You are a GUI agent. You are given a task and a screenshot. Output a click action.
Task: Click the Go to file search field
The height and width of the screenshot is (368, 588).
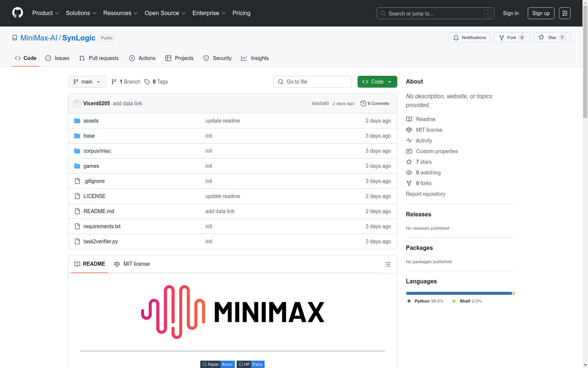[x=312, y=82]
